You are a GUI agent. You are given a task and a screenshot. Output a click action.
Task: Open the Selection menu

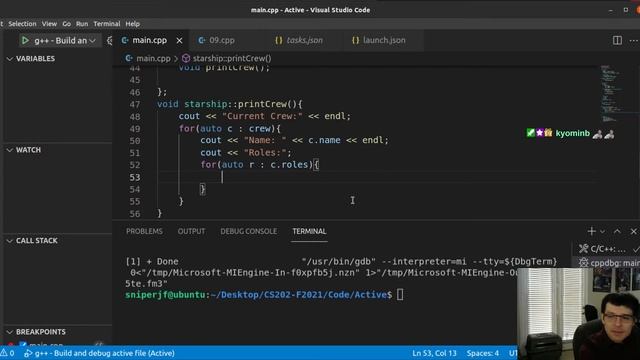point(22,24)
